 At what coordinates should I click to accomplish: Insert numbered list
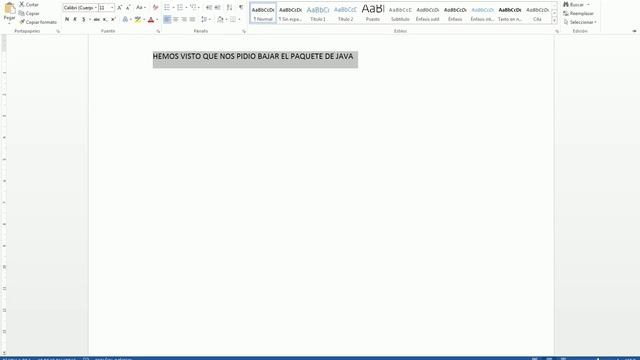coord(180,8)
